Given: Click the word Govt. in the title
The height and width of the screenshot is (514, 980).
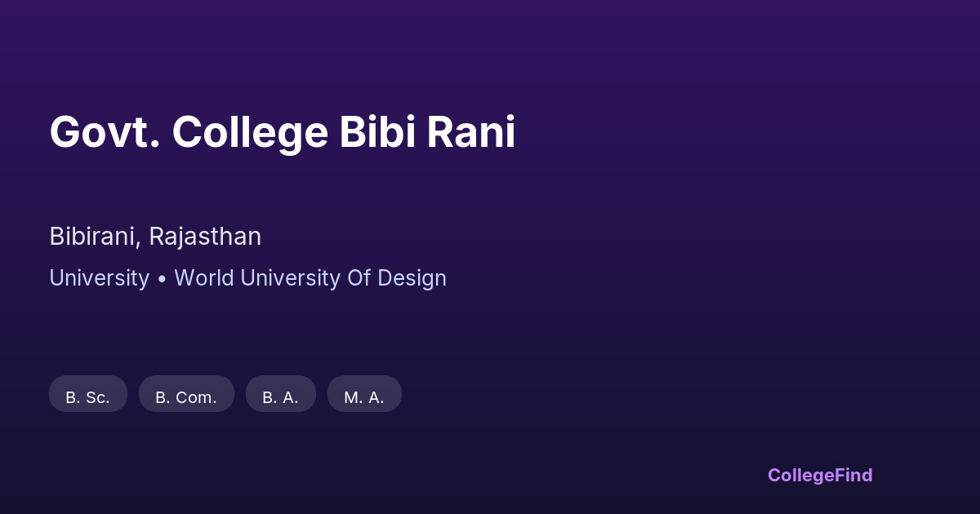Looking at the screenshot, I should coord(104,132).
